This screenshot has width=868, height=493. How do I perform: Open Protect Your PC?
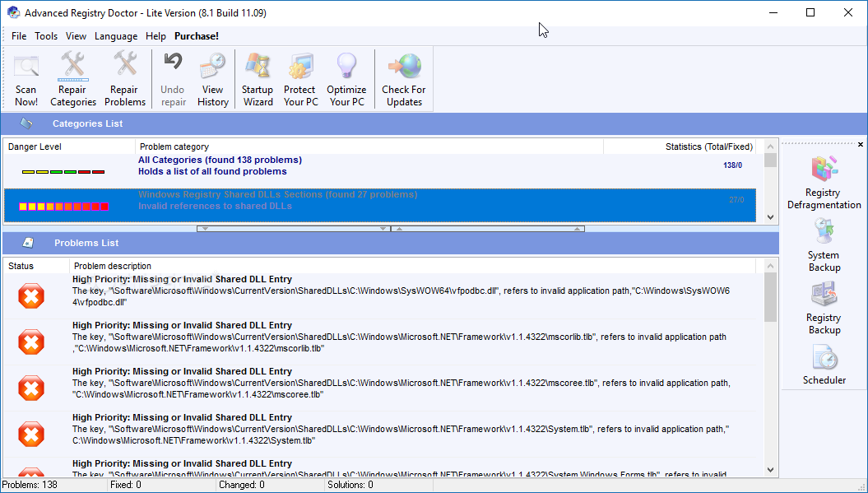click(x=300, y=79)
